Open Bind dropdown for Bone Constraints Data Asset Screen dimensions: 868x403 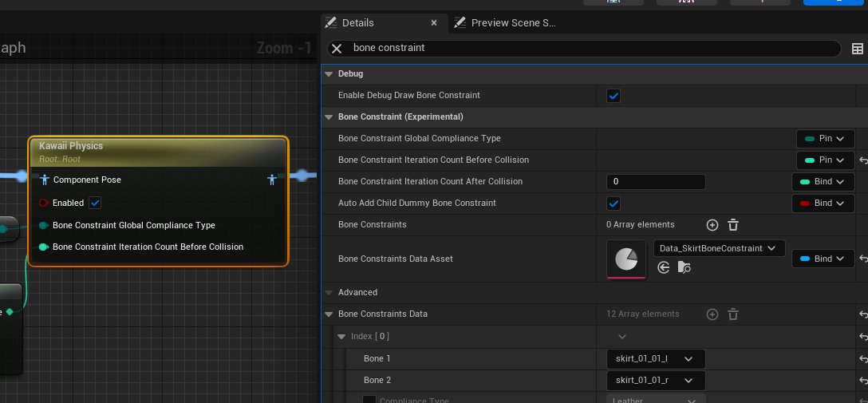coord(823,259)
